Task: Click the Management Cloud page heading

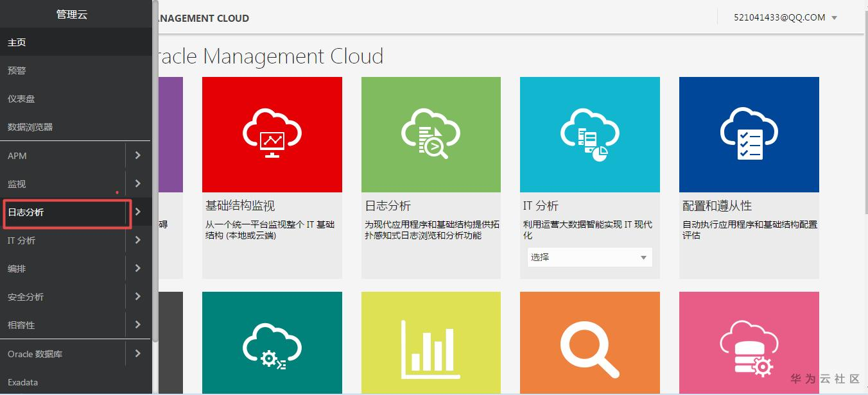Action: [x=270, y=56]
